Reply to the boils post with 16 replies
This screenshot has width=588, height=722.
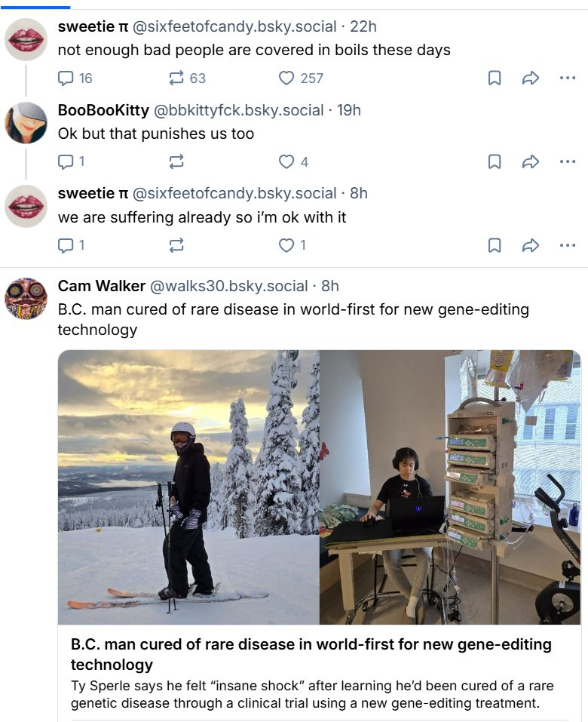click(x=66, y=78)
